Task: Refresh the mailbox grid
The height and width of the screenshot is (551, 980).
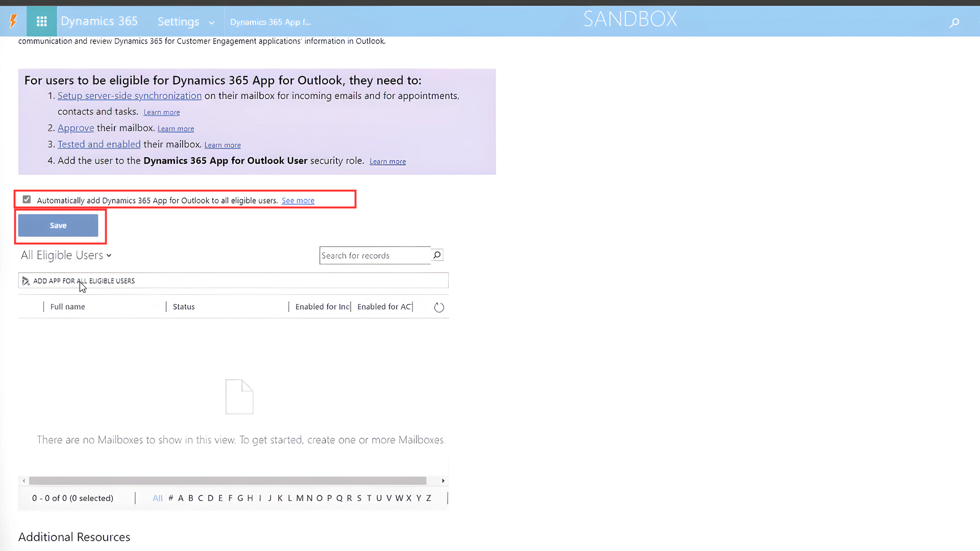Action: [x=439, y=307]
